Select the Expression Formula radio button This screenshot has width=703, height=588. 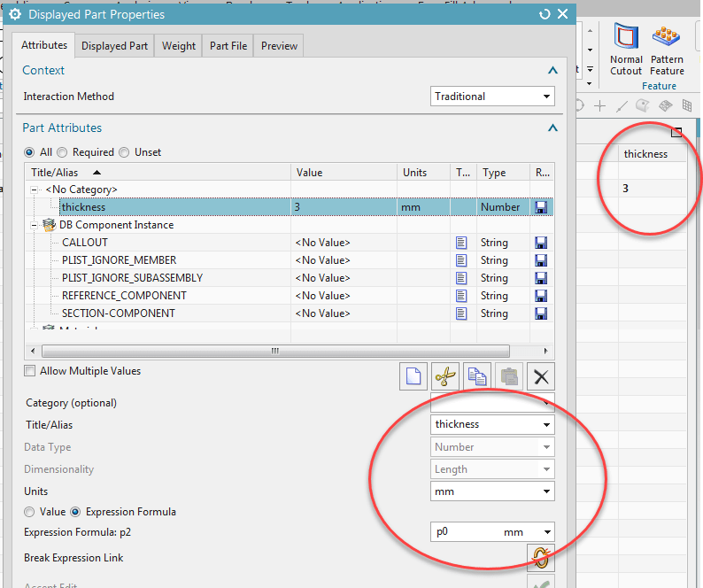75,512
